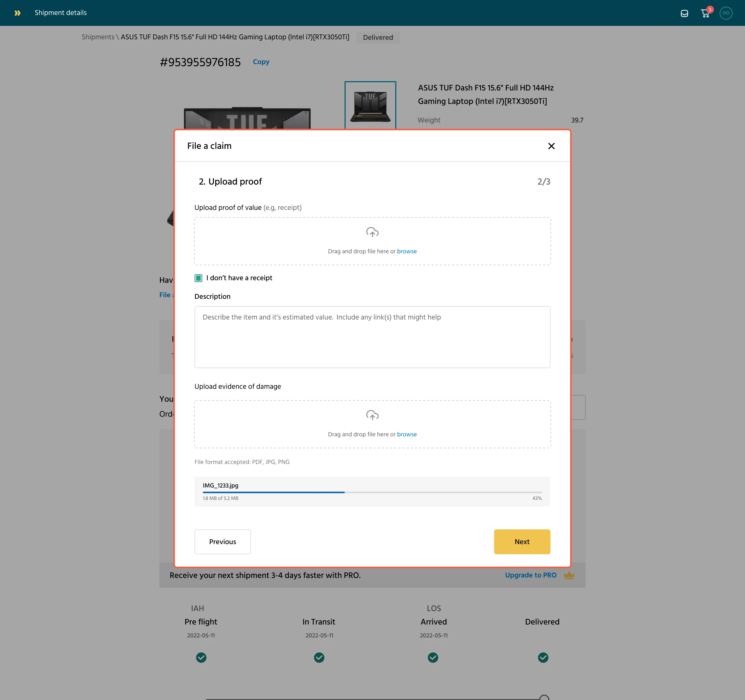The image size is (745, 700).
Task: Open the shopping cart with 3 badge
Action: click(705, 13)
